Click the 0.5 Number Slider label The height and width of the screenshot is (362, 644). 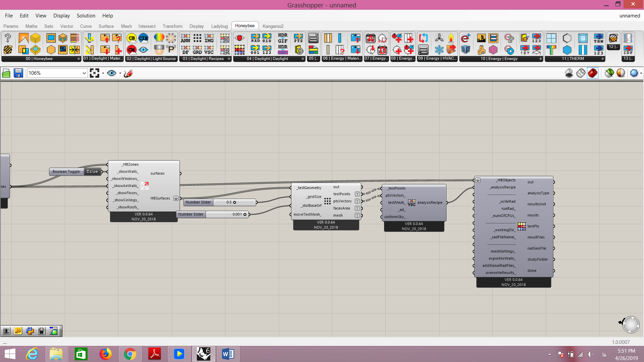(198, 202)
